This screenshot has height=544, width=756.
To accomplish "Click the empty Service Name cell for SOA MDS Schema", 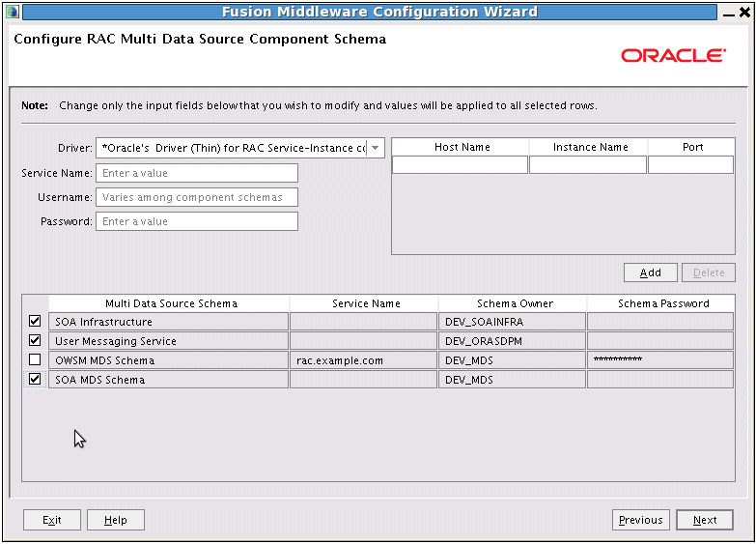I will tap(364, 380).
